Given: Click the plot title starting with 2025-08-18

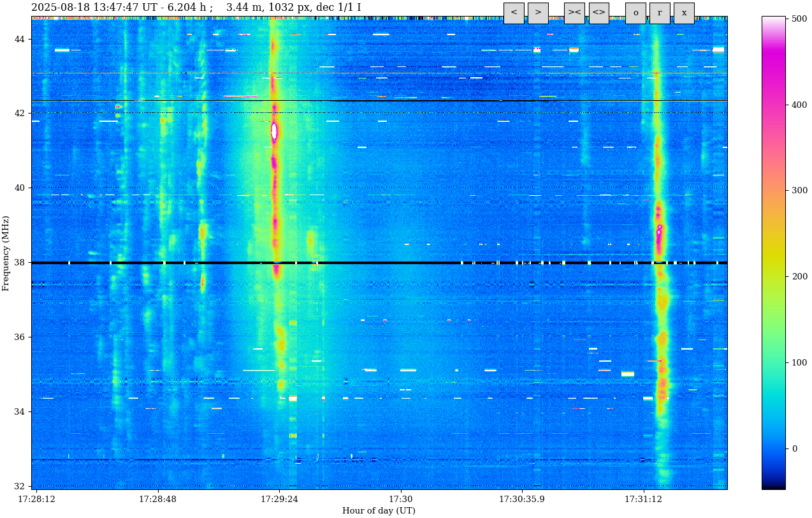Looking at the screenshot, I should pos(196,8).
